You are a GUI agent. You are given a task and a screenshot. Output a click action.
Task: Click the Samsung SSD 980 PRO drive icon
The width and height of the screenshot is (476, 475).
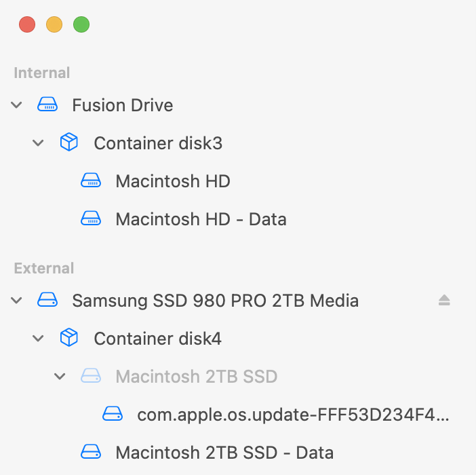click(47, 300)
